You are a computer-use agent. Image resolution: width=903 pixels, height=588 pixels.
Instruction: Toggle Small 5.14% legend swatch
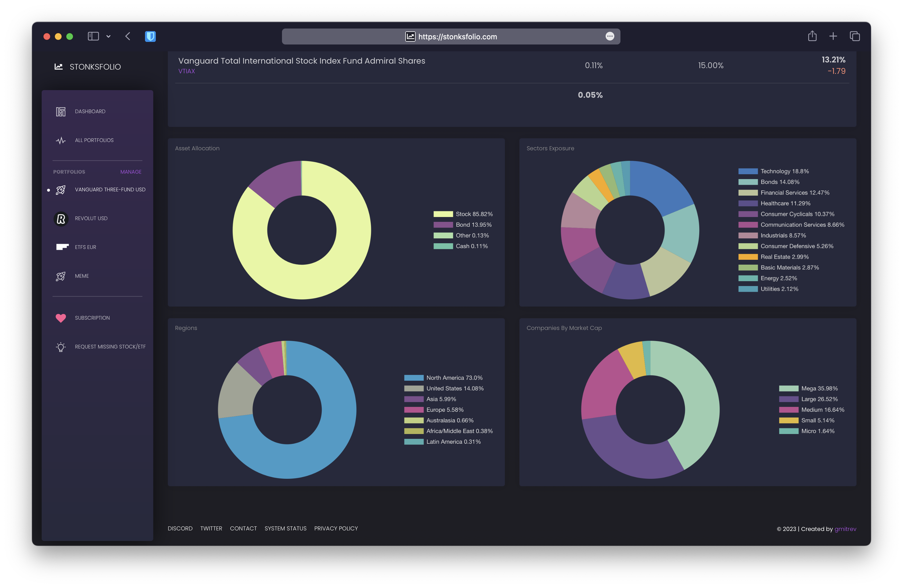tap(789, 420)
